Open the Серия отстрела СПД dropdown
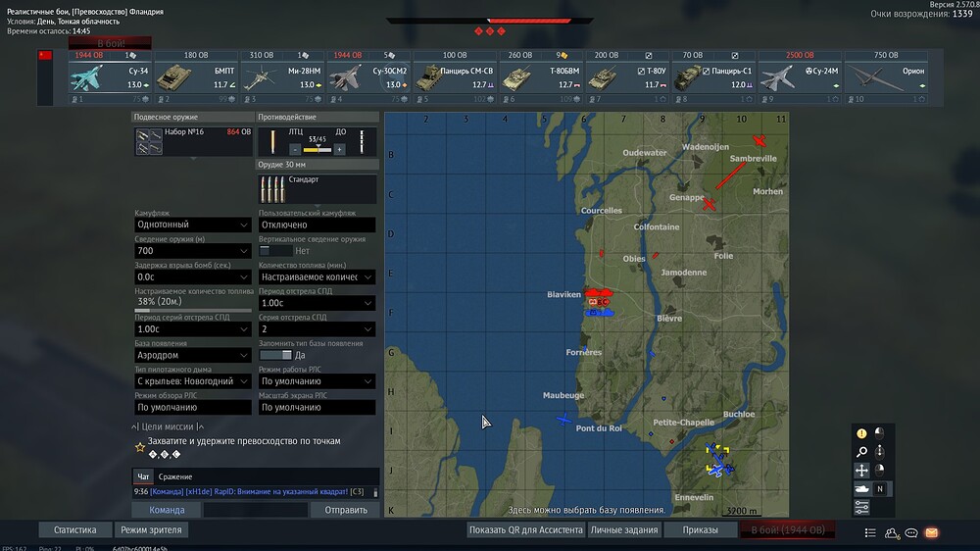980x551 pixels. [x=317, y=329]
